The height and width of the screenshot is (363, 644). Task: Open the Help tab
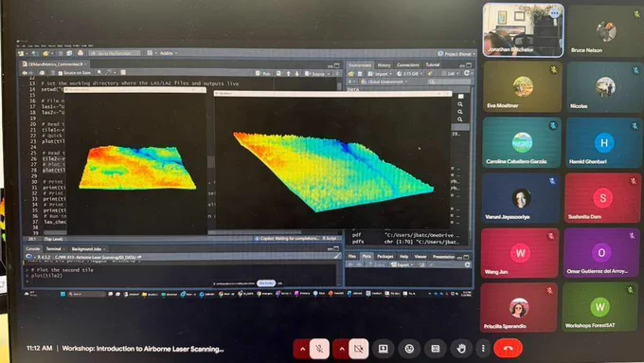tap(403, 256)
